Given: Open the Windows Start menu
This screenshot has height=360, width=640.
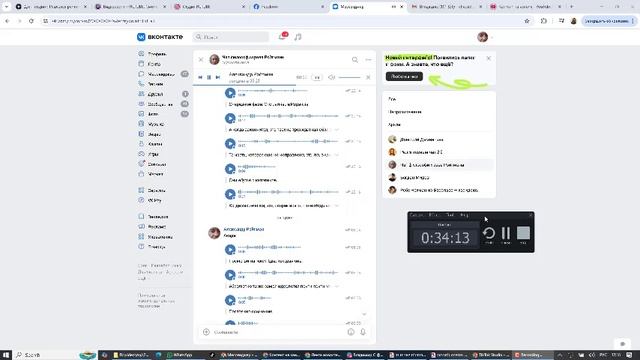Looking at the screenshot, I should (x=6, y=355).
